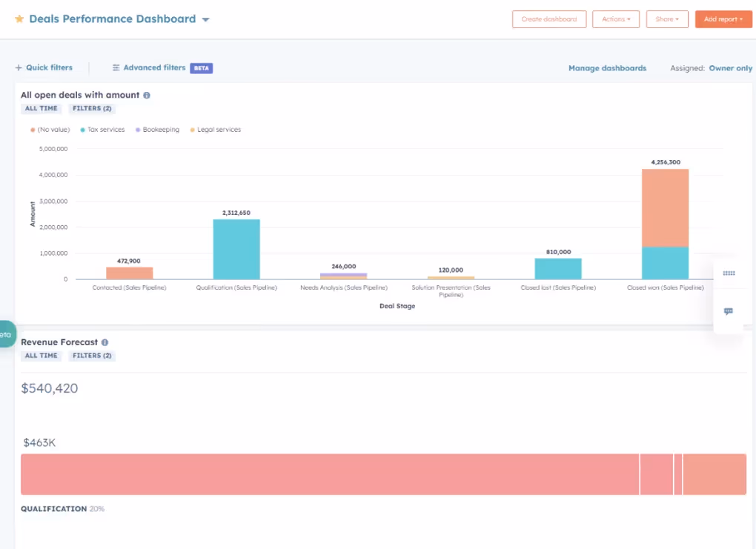Click the Create dashboard button
This screenshot has width=756, height=549.
tap(548, 19)
